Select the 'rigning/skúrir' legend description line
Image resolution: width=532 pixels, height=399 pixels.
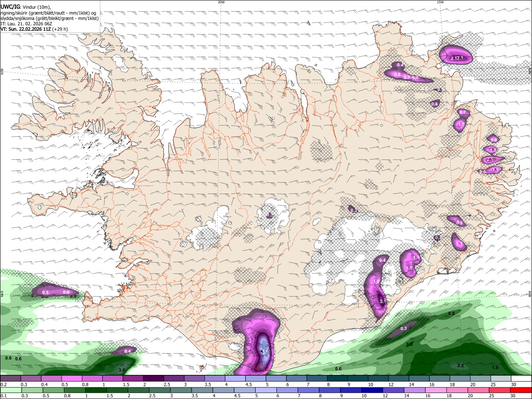[49, 12]
